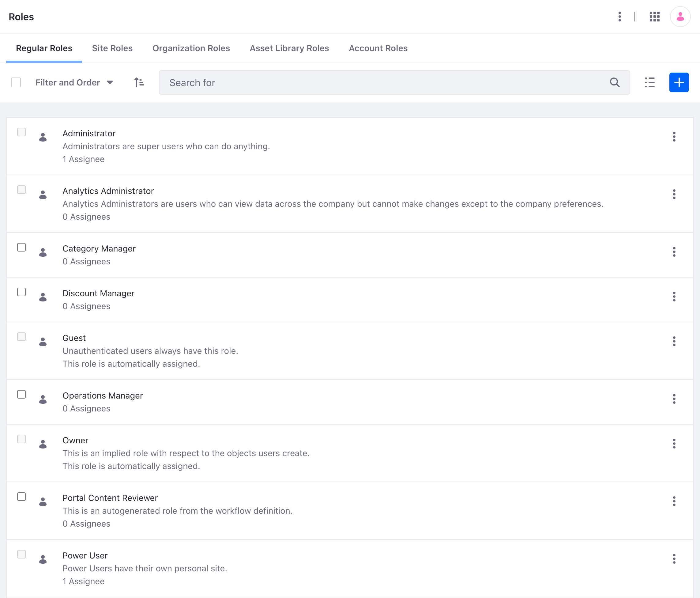This screenshot has height=598, width=700.
Task: Click the Portal Content Reviewer role
Action: 110,498
